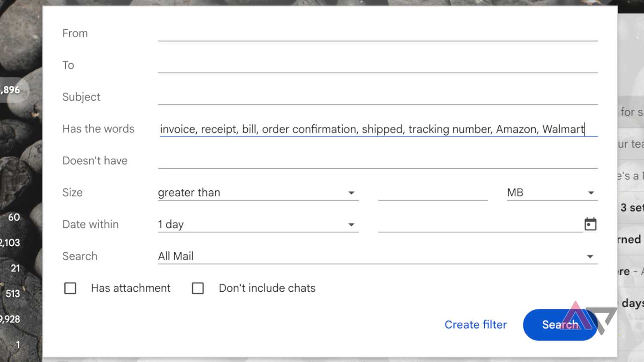Open the calendar date picker icon
Viewport: 644px width, 362px height.
[x=590, y=224]
